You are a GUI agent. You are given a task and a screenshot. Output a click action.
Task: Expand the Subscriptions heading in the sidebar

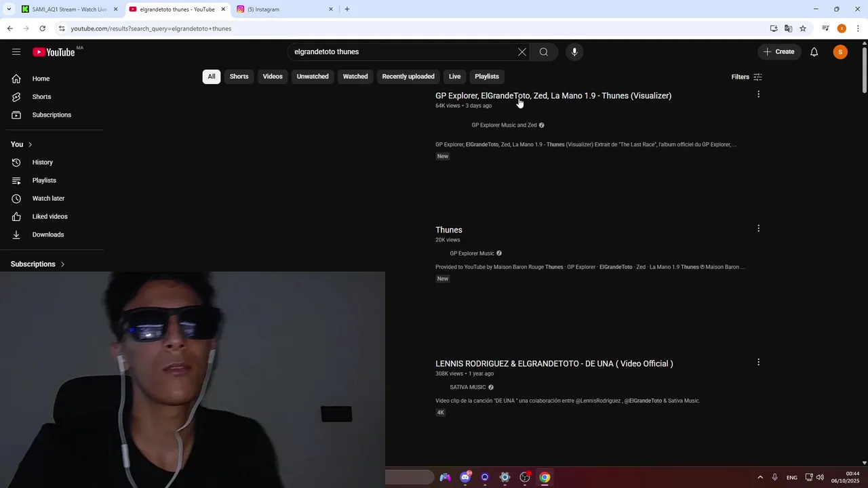click(x=38, y=264)
